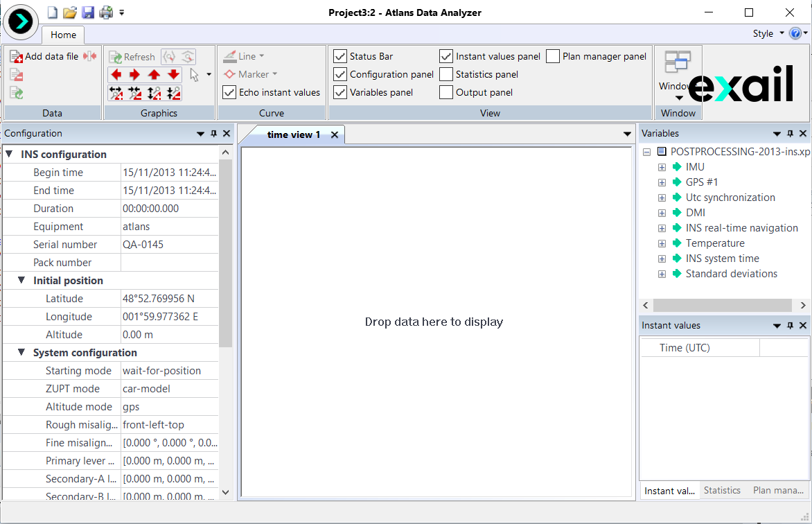The width and height of the screenshot is (812, 524).
Task: Select the Home ribbon tab
Action: coord(63,35)
